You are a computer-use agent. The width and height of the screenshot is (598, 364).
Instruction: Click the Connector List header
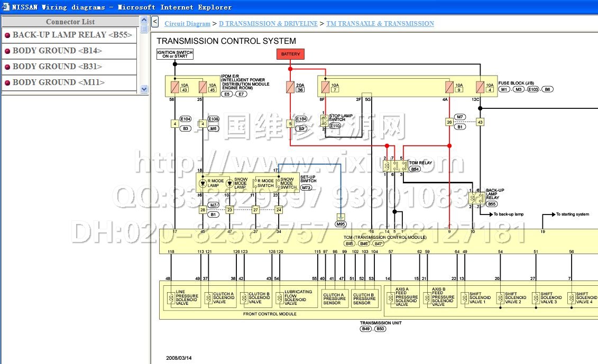(x=70, y=22)
